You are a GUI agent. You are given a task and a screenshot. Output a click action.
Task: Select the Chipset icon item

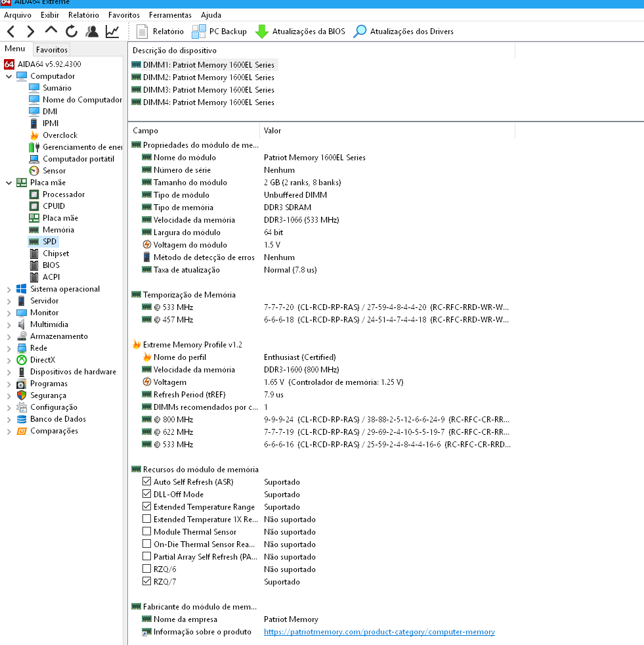click(x=34, y=254)
